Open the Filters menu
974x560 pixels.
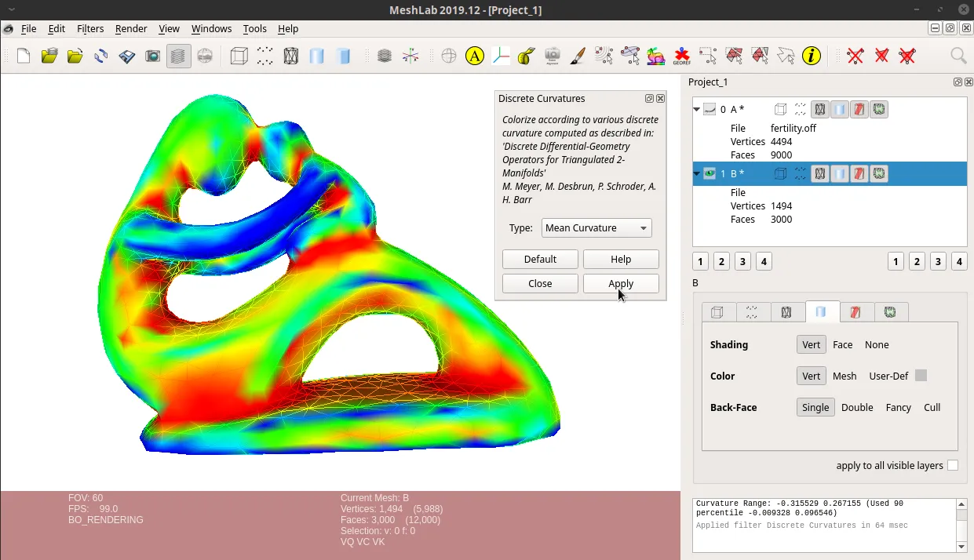[x=90, y=28]
